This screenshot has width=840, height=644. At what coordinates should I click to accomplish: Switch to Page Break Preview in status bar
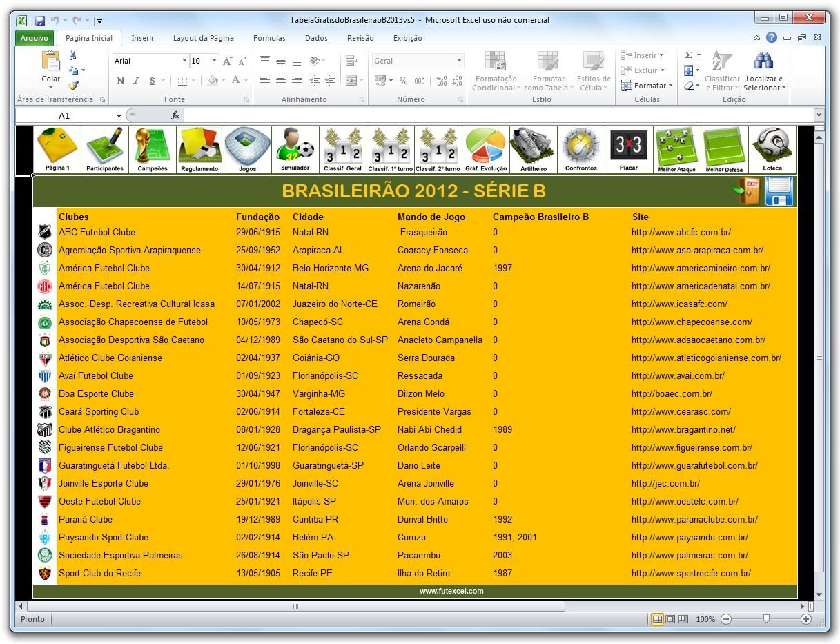tap(683, 619)
